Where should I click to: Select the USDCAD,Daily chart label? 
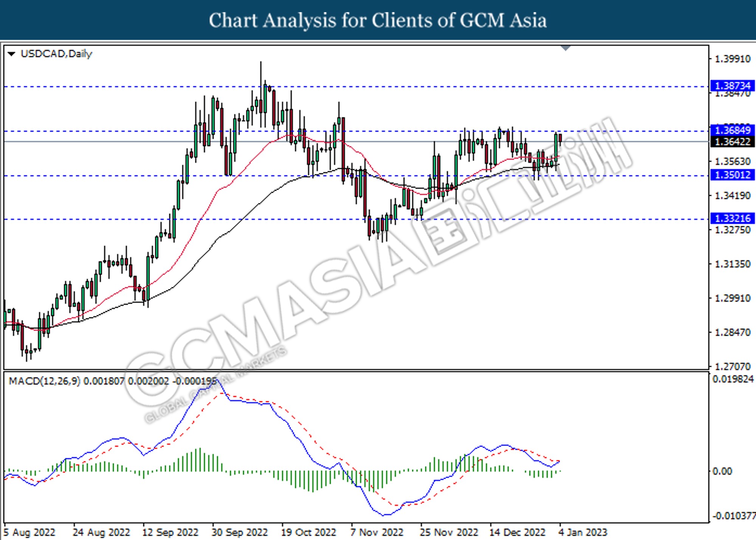pyautogui.click(x=56, y=54)
